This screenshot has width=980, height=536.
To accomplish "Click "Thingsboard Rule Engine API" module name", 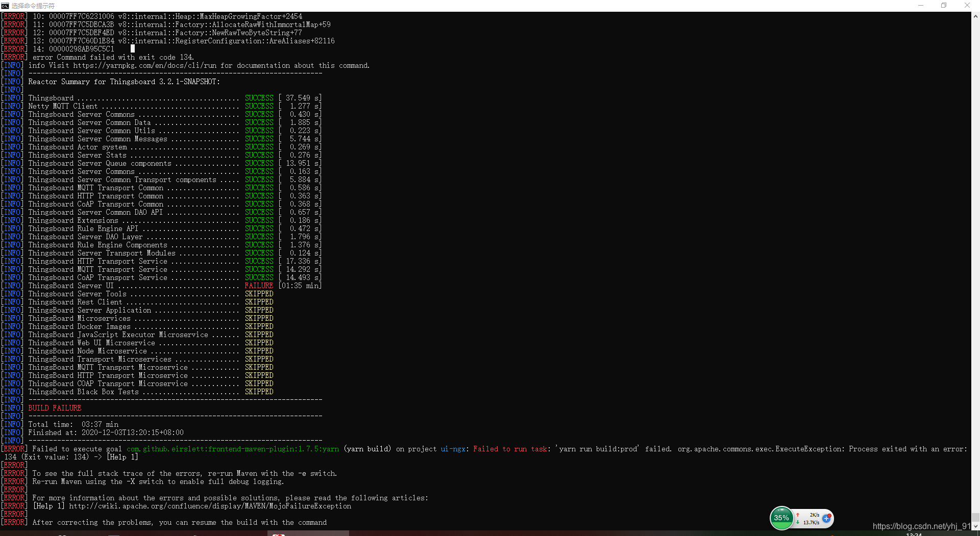I will click(83, 228).
